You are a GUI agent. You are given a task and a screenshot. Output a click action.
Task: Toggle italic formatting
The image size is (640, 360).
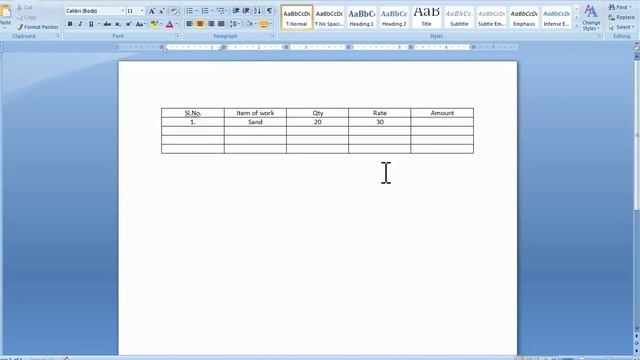click(x=80, y=24)
